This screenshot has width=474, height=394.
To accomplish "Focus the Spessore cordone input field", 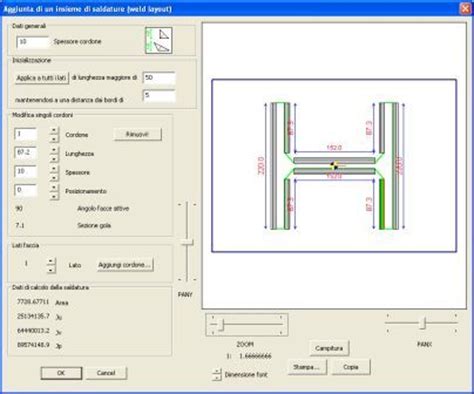I will 33,42.
